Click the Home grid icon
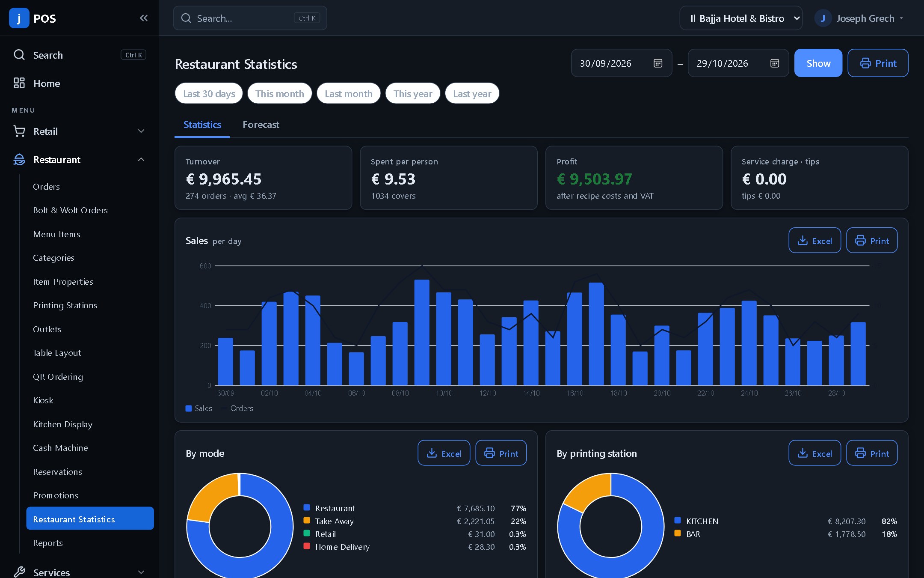 pyautogui.click(x=19, y=83)
